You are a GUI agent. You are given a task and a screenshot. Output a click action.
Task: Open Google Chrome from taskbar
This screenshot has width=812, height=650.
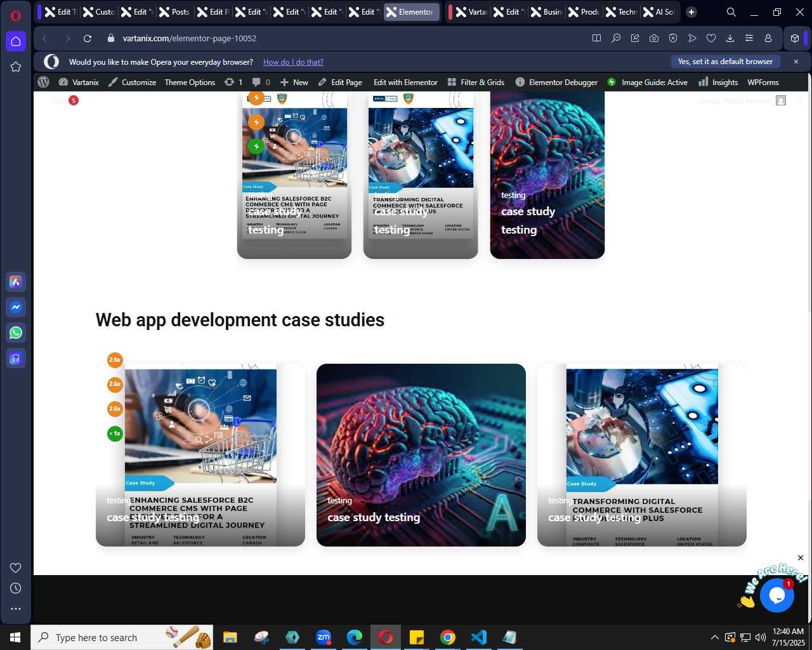coord(448,637)
